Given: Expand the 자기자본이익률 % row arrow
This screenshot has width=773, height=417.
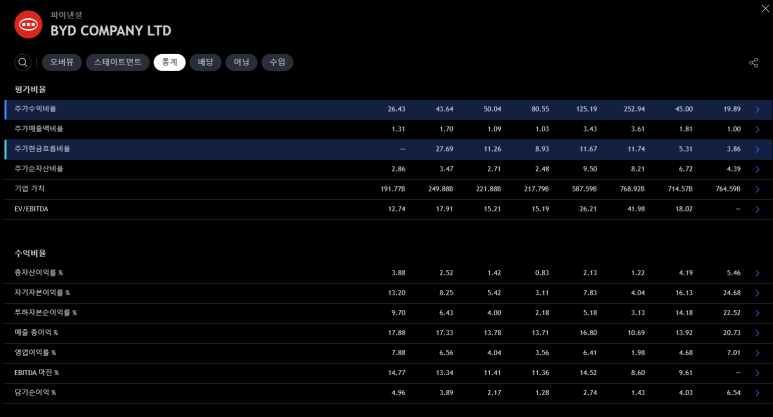Looking at the screenshot, I should pyautogui.click(x=758, y=293).
